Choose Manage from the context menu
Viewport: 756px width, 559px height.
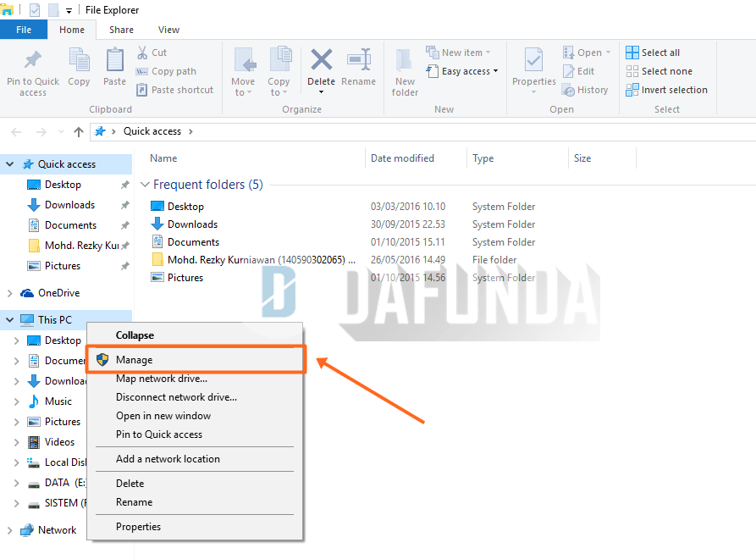point(135,360)
